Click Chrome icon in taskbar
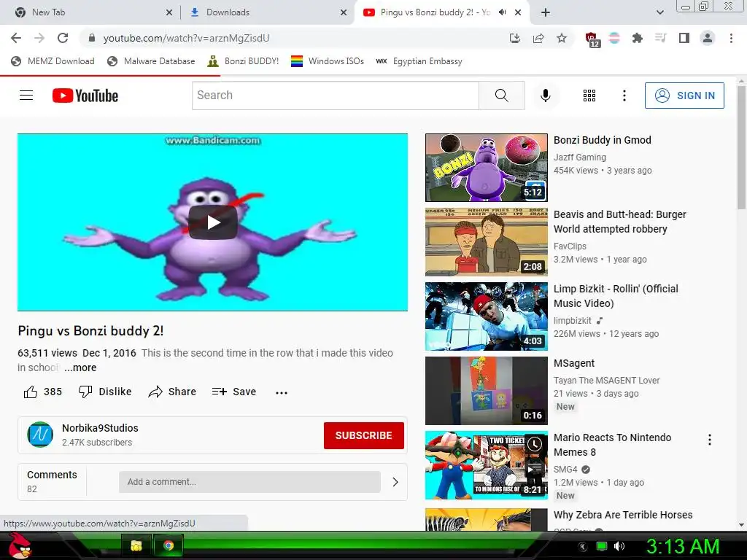This screenshot has height=560, width=747. 168,545
